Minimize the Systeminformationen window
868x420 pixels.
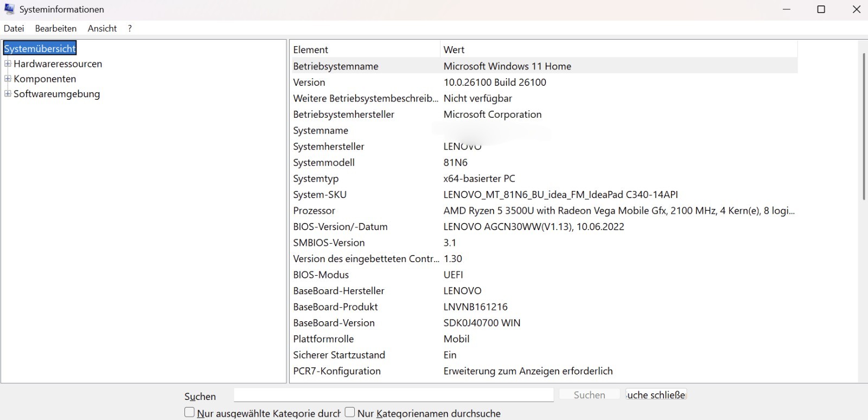tap(787, 9)
